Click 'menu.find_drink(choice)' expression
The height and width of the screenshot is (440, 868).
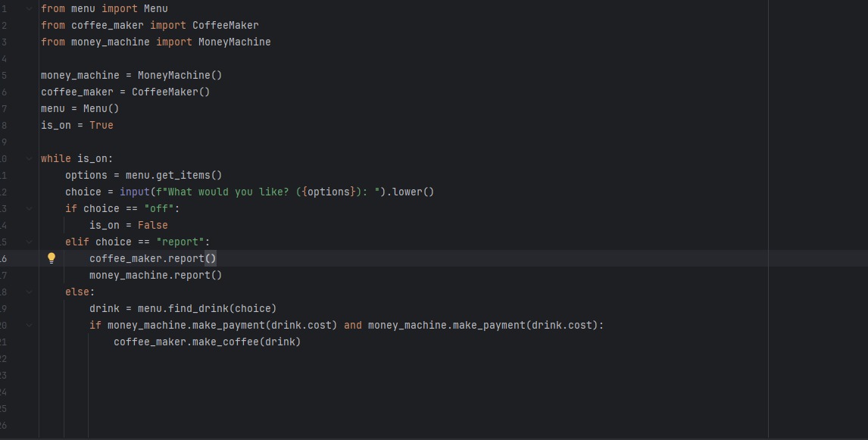click(x=207, y=308)
